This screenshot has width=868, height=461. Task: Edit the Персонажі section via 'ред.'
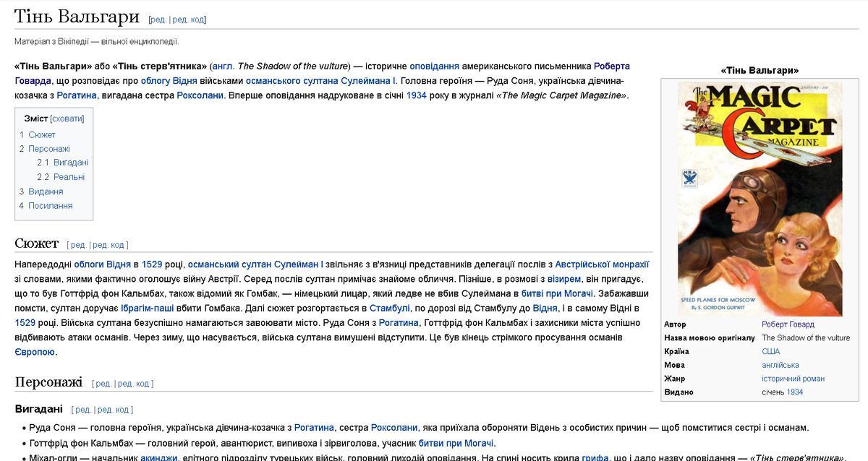click(x=103, y=384)
